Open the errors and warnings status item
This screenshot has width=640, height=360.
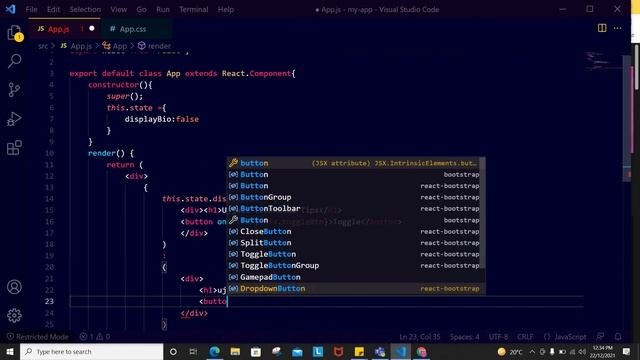point(95,337)
